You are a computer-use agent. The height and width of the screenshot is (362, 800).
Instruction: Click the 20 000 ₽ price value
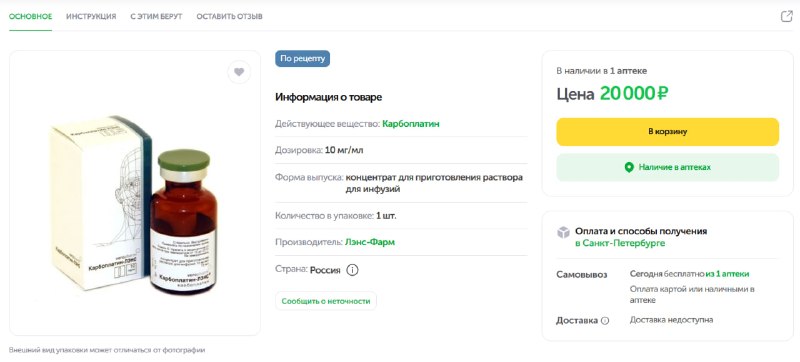click(634, 93)
